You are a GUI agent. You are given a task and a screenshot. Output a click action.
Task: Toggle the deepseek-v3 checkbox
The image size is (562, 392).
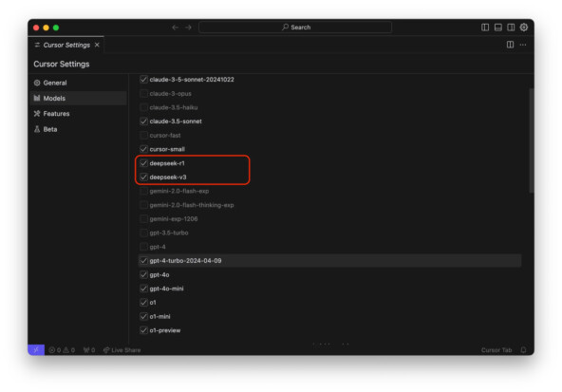pyautogui.click(x=143, y=177)
